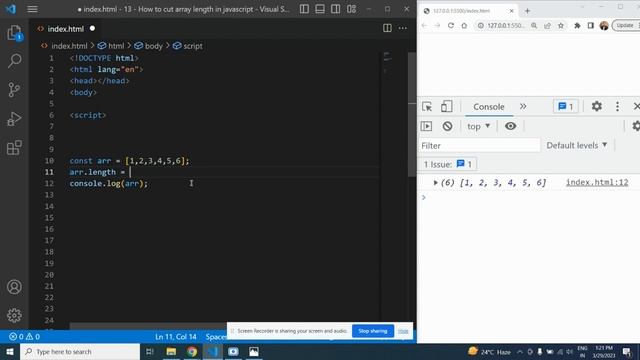Open DevTools settings gear
Viewport: 640px width, 360px height.
[x=596, y=106]
